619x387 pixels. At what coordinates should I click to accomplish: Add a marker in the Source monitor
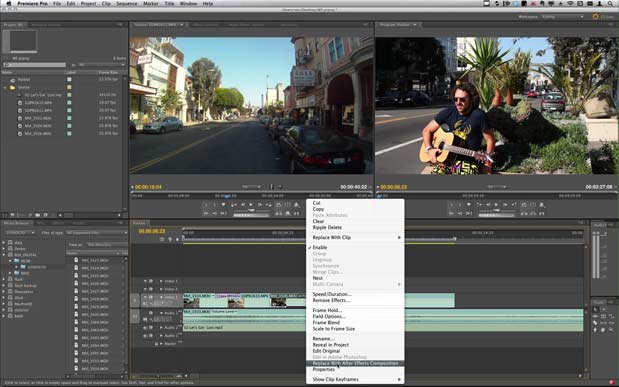223,205
